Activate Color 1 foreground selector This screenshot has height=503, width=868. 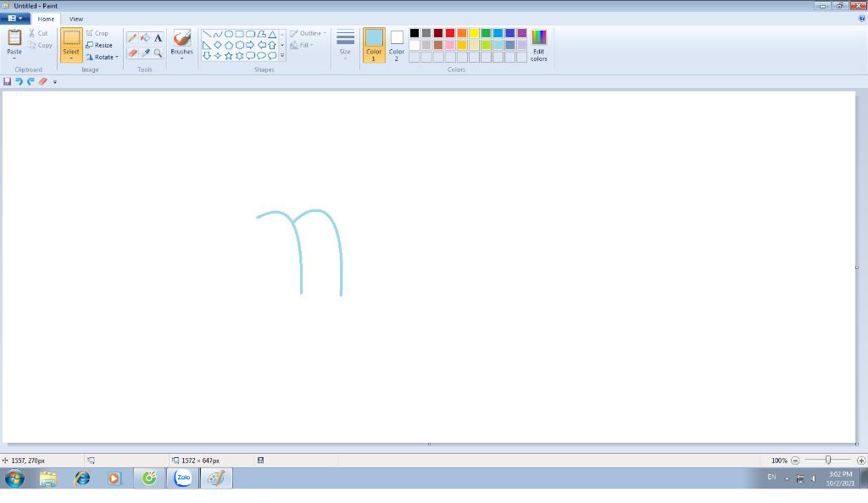coord(374,45)
